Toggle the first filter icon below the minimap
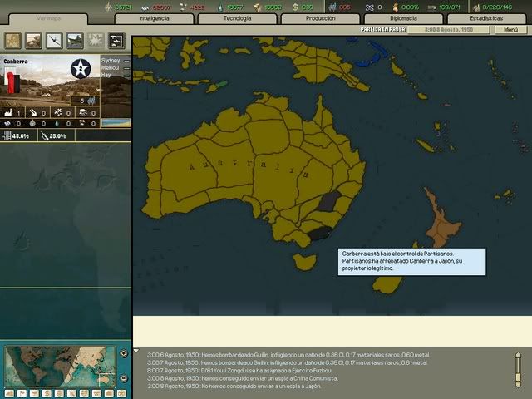The image size is (532, 399). [x=9, y=392]
